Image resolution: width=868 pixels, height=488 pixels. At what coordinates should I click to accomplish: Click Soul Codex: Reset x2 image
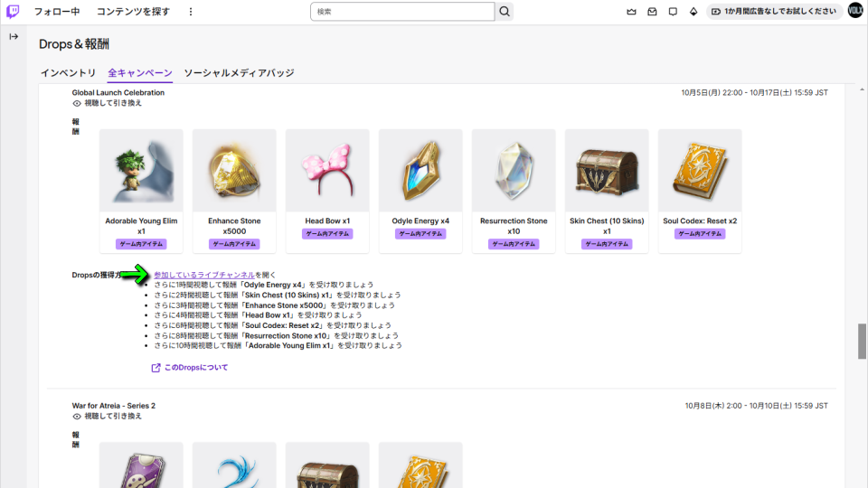click(x=700, y=171)
